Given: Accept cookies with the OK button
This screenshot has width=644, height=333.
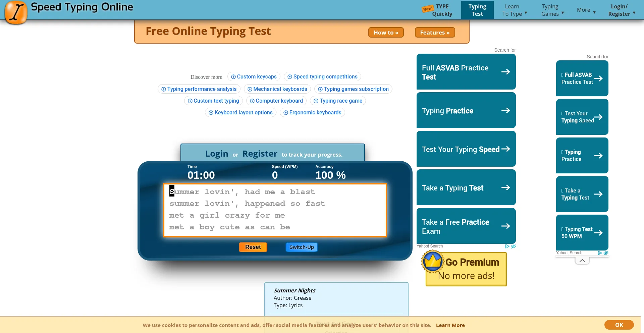Looking at the screenshot, I should coord(619,325).
